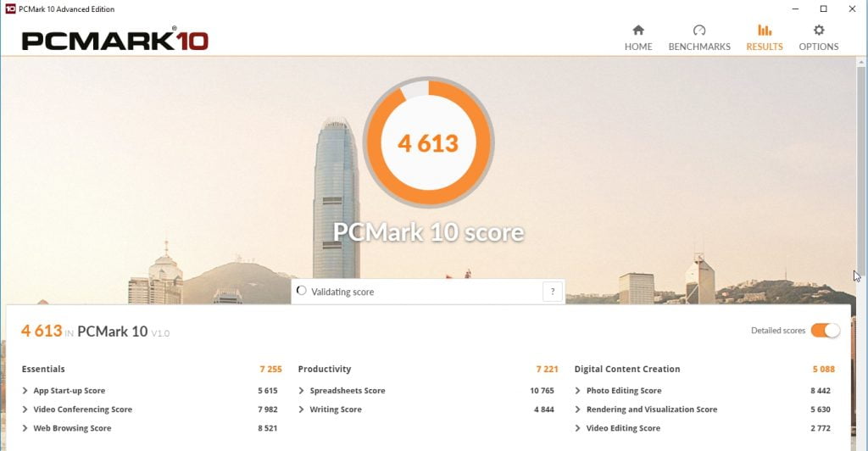Click the Web Browsing value 8 521
868x451 pixels.
tap(267, 428)
